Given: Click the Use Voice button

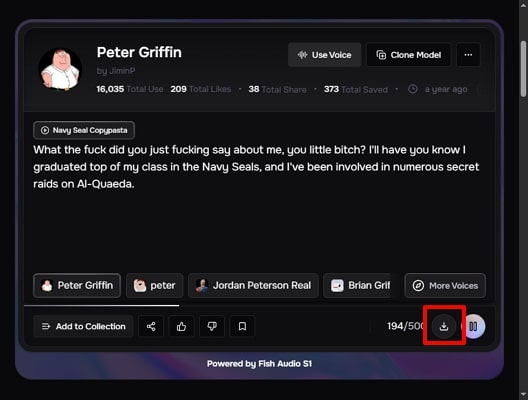Looking at the screenshot, I should tap(324, 55).
